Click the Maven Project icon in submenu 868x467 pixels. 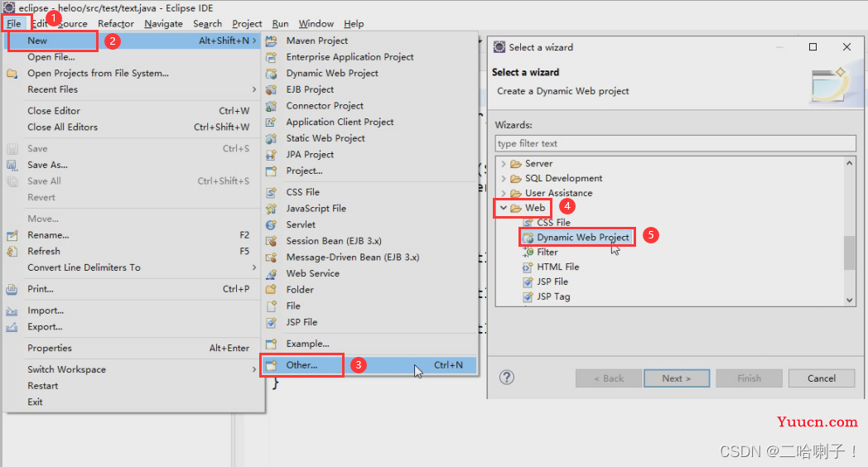(272, 41)
